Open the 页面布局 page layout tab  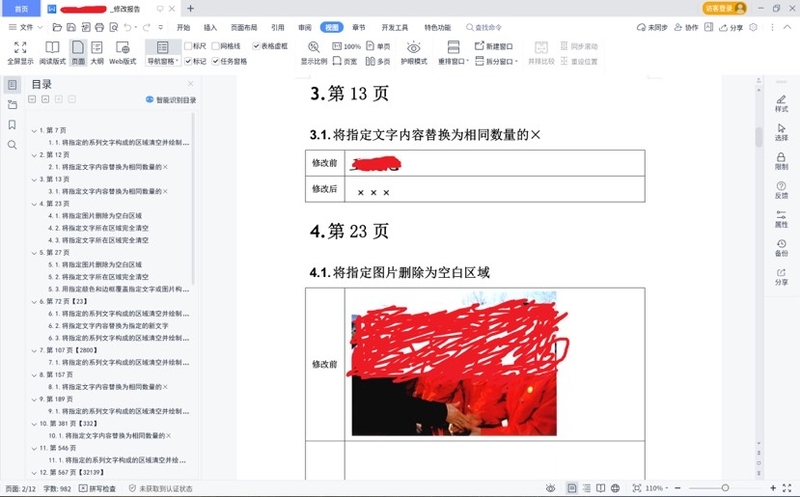[x=244, y=27]
